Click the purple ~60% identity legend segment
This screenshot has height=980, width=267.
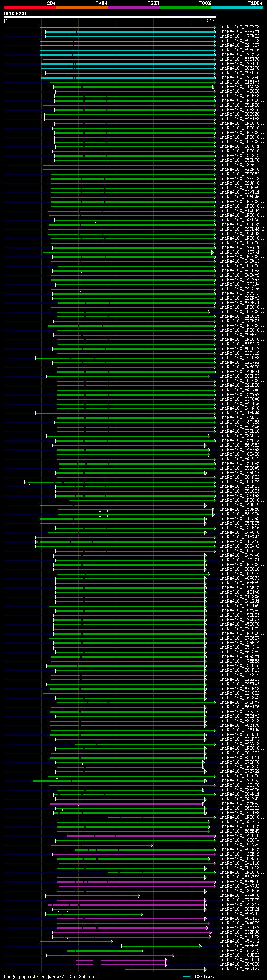[133, 8]
